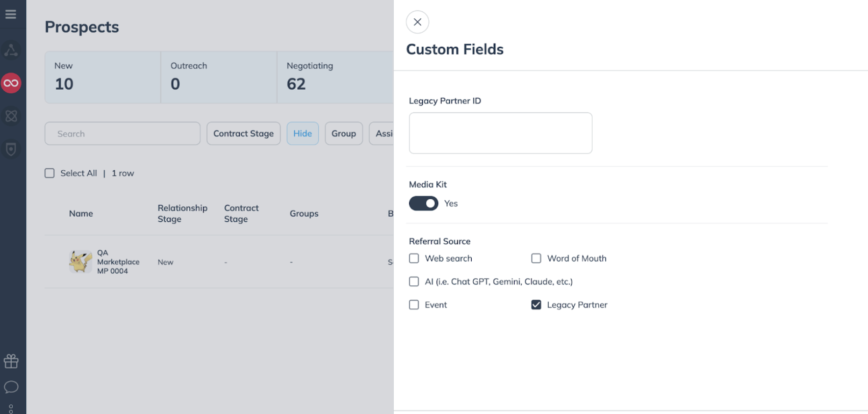Open the QA Marketplace MP 0004 avatar

(81, 262)
